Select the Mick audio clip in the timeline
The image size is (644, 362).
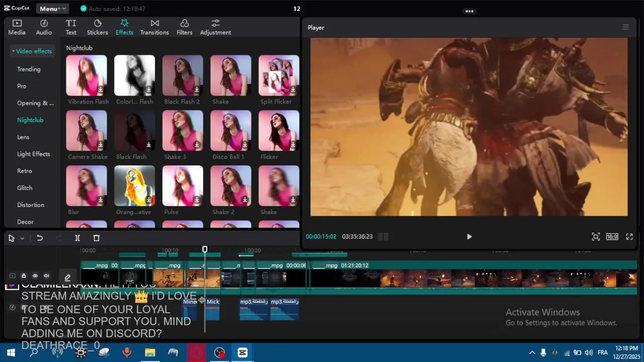[212, 309]
